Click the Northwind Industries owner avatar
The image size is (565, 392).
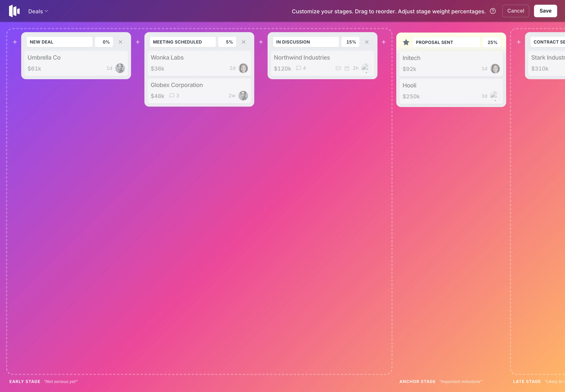pyautogui.click(x=366, y=68)
